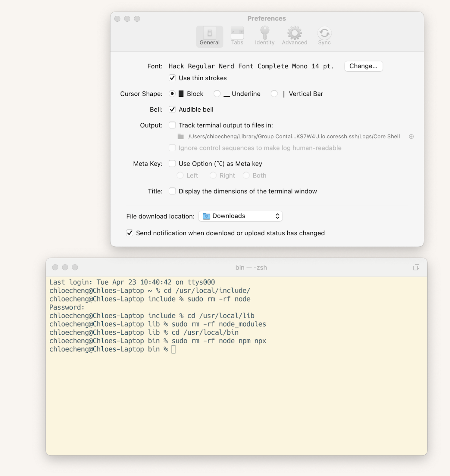Switch to the Tabs preferences pane
Image resolution: width=450 pixels, height=476 pixels.
237,36
